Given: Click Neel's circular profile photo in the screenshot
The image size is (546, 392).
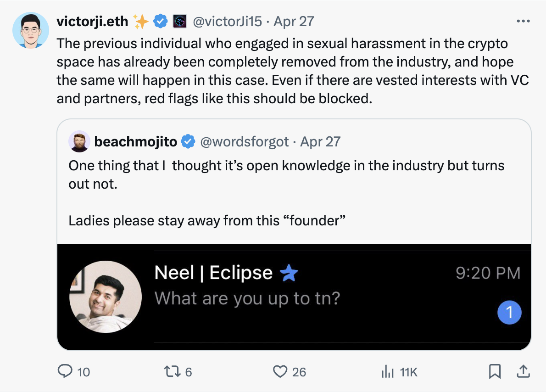Looking at the screenshot, I should [x=105, y=296].
